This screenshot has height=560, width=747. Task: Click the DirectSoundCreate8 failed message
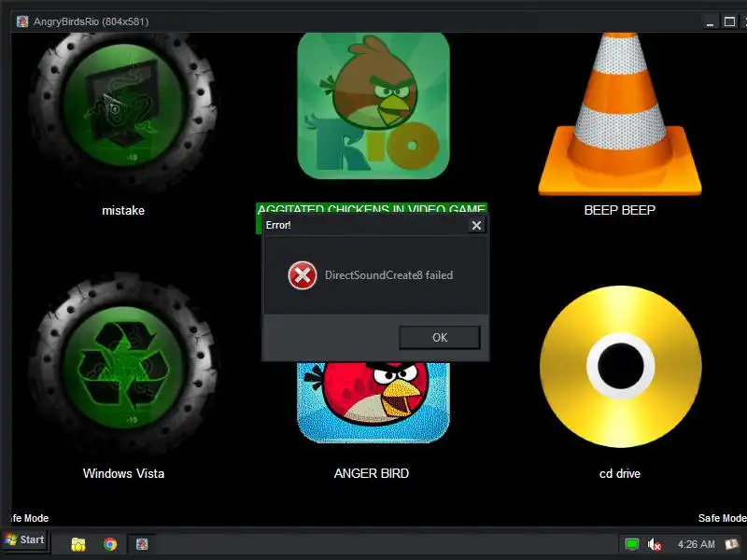click(x=388, y=275)
